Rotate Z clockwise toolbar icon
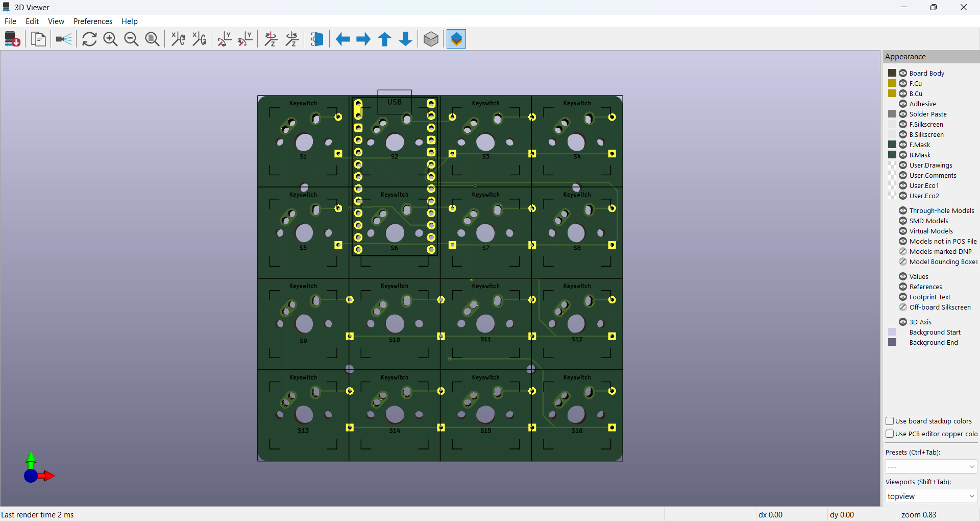Screen dimensions: 980x521 [272, 39]
